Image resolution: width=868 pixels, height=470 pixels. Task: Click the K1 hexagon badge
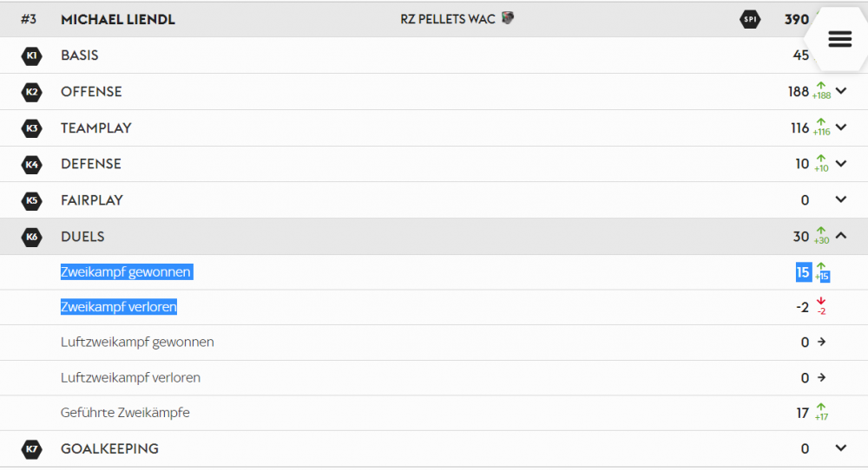31,55
